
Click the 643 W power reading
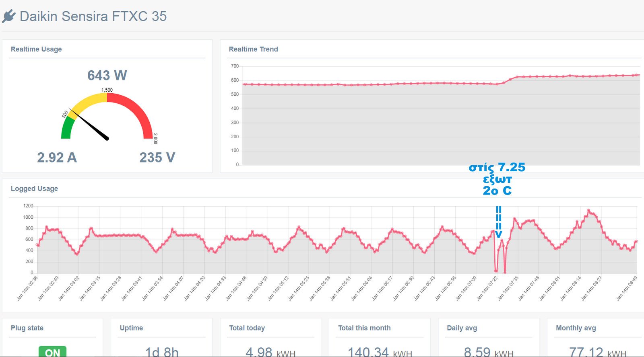[107, 75]
